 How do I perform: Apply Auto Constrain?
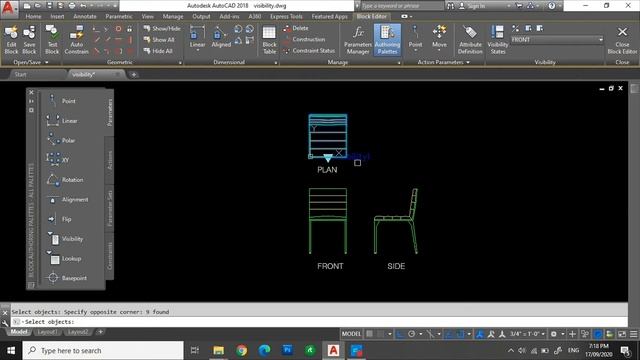[x=76, y=40]
